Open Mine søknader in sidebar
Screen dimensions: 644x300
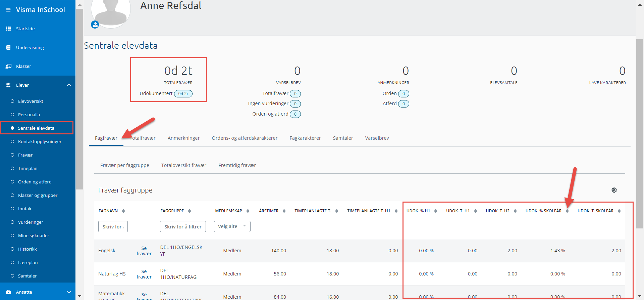(34, 235)
